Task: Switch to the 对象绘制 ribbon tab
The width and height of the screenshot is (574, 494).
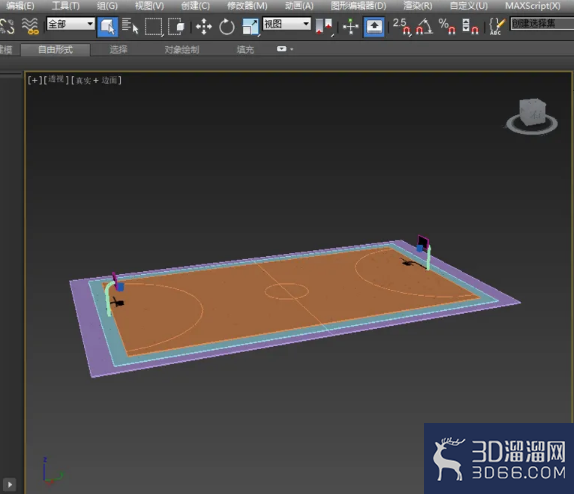Action: click(x=182, y=49)
